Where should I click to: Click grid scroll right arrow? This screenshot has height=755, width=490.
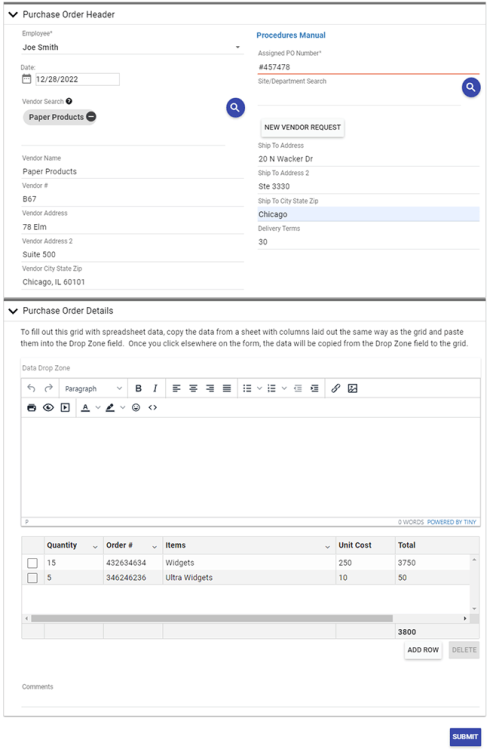point(465,618)
